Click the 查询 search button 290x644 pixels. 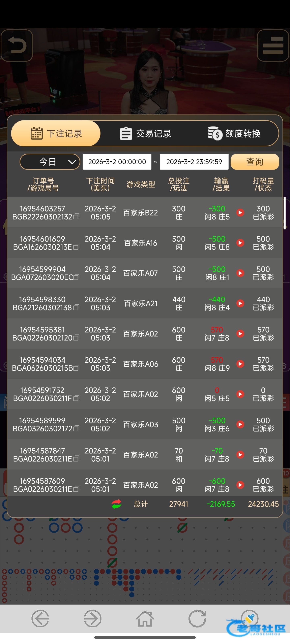tap(255, 162)
